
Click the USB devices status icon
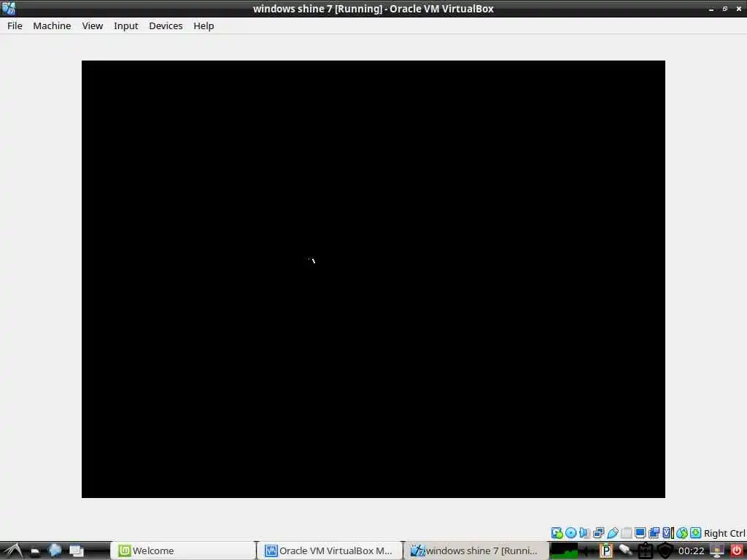click(613, 533)
